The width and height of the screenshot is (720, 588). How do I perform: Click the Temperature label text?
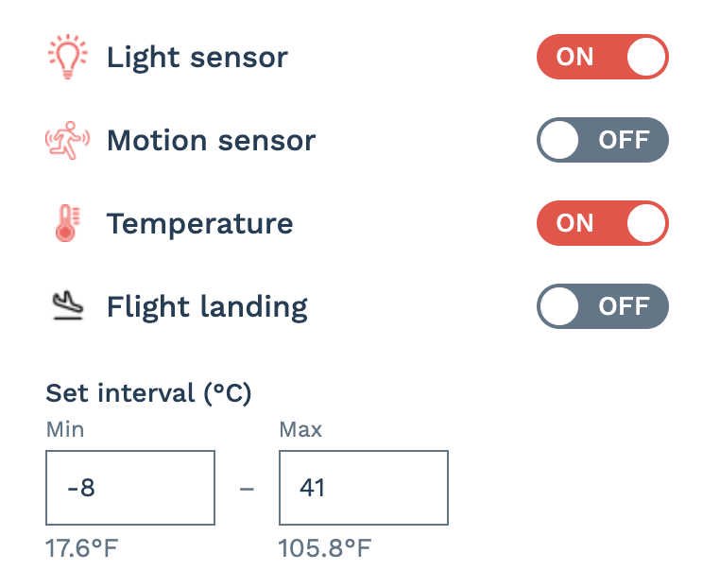[x=199, y=225]
